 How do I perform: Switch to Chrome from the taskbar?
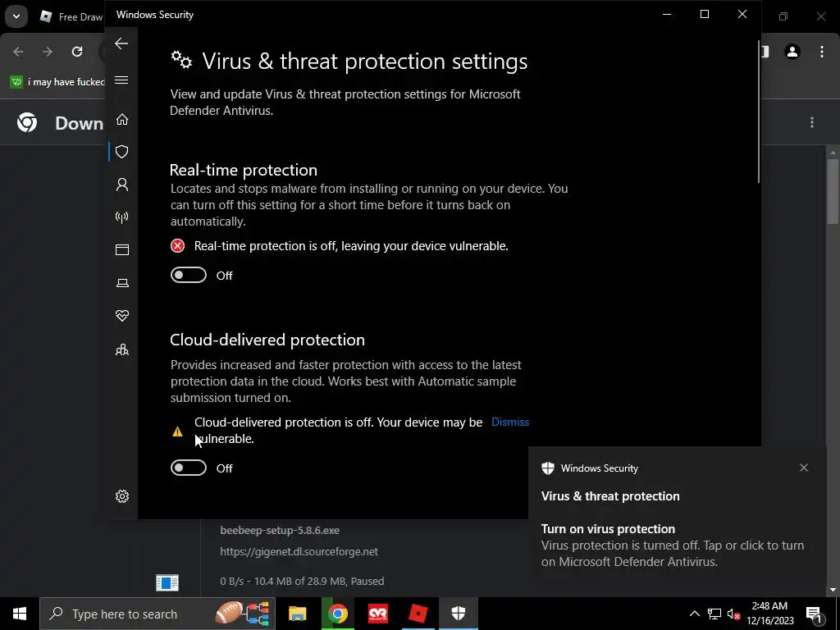click(337, 614)
